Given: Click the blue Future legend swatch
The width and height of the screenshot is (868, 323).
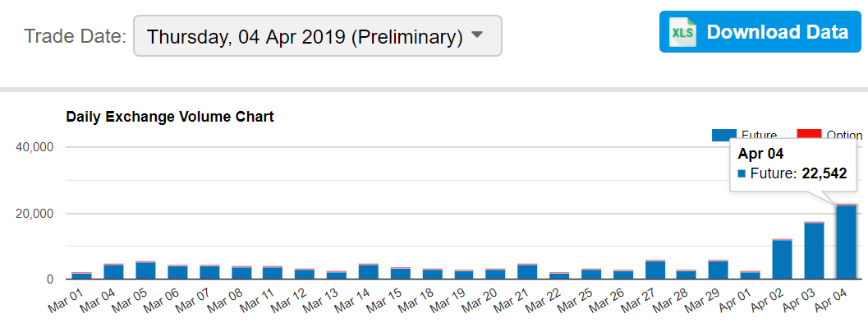Looking at the screenshot, I should tap(723, 134).
